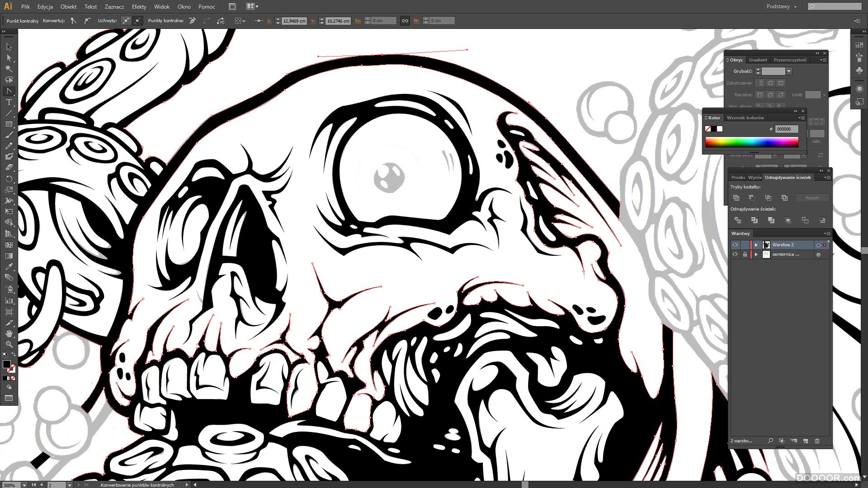This screenshot has width=868, height=488.
Task: Click Minus Front shape mode icon
Action: tap(752, 198)
